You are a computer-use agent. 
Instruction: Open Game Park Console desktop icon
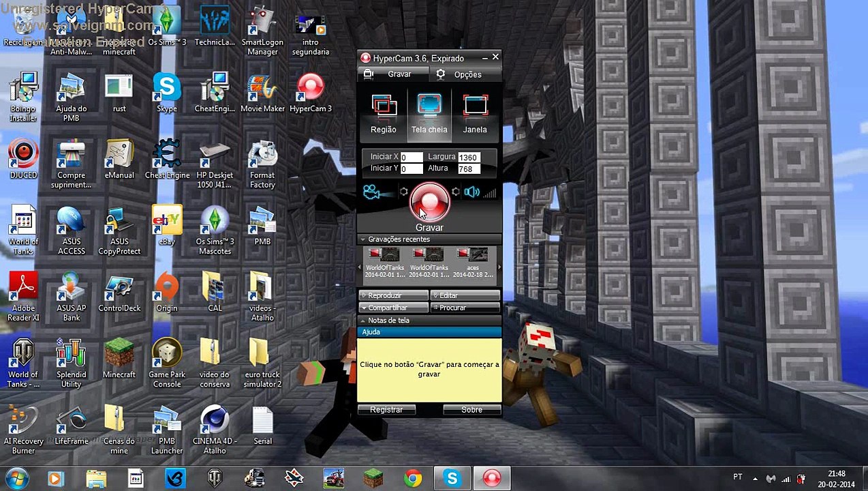click(x=167, y=363)
